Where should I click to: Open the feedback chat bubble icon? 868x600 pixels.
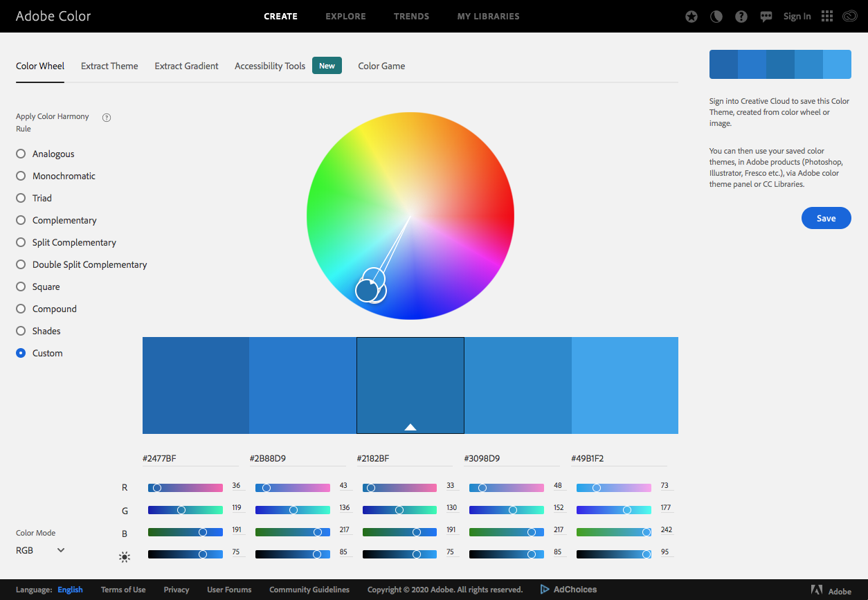(x=766, y=17)
